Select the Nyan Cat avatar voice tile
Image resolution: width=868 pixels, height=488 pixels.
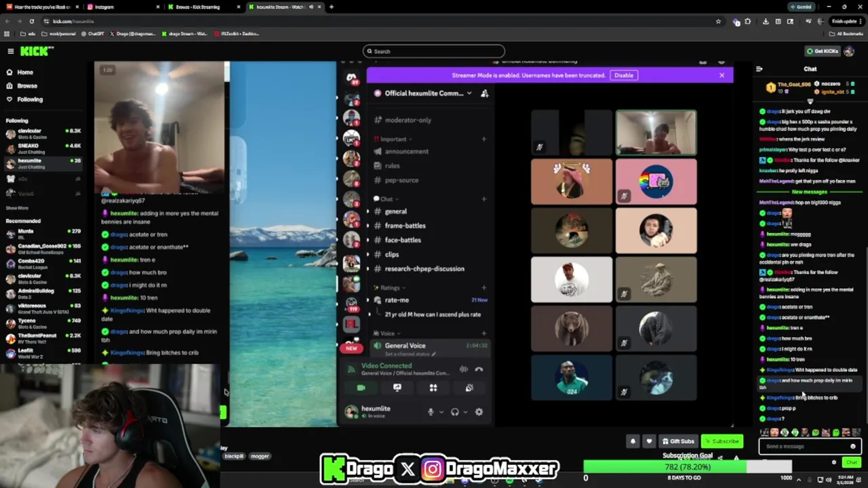coord(656,182)
